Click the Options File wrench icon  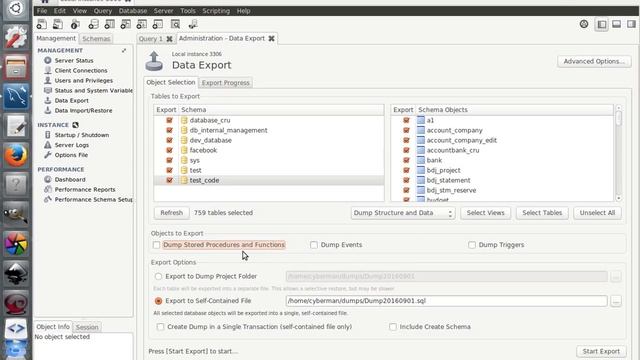tap(48, 155)
